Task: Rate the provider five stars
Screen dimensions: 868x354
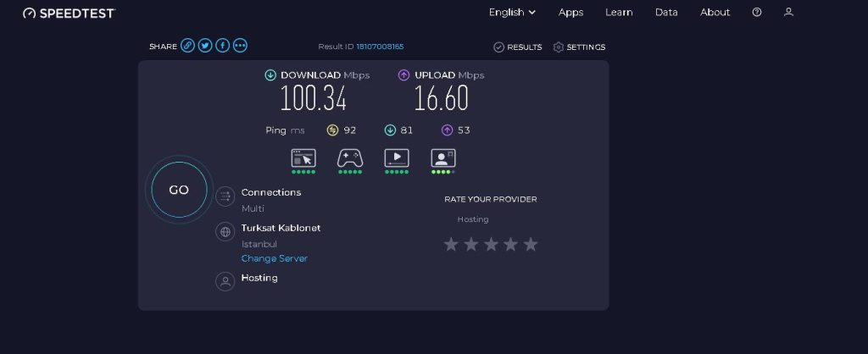Action: tap(531, 244)
